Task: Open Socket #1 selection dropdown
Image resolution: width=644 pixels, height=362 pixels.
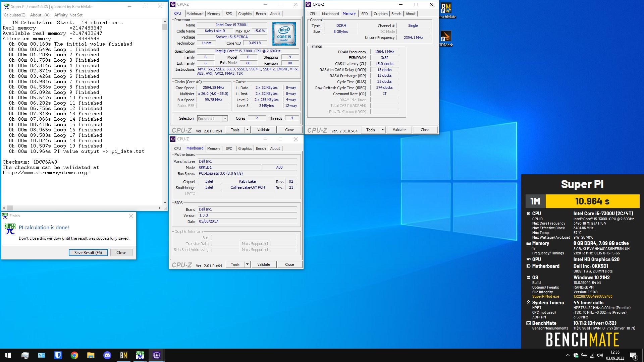Action: click(x=213, y=119)
